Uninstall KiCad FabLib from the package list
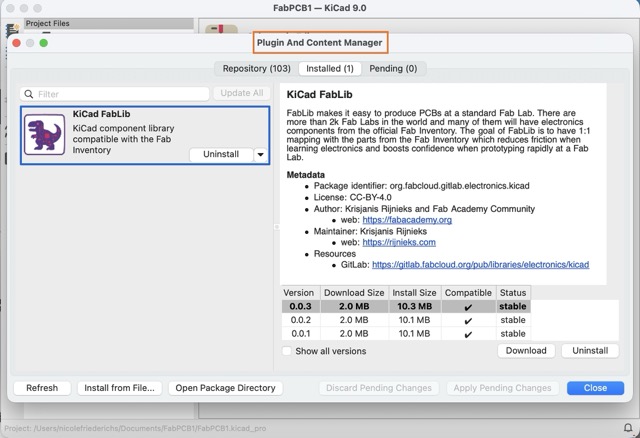The height and width of the screenshot is (438, 640). pyautogui.click(x=221, y=154)
